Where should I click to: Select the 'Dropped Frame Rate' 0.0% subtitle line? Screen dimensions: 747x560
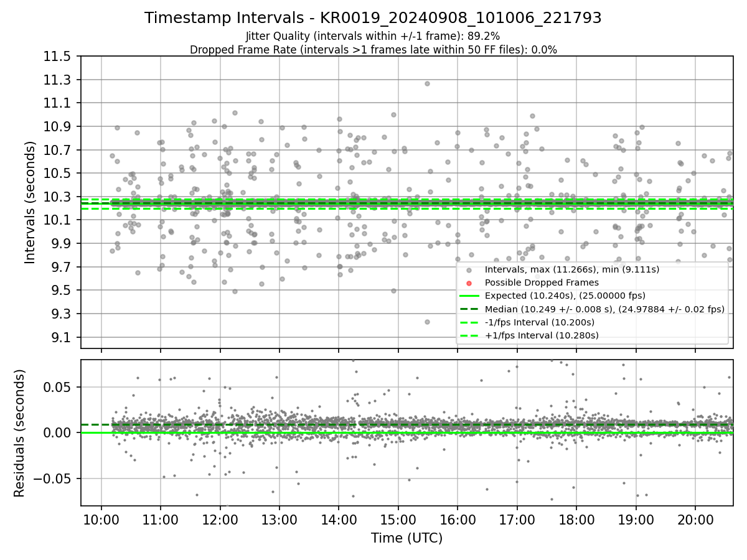tap(373, 50)
